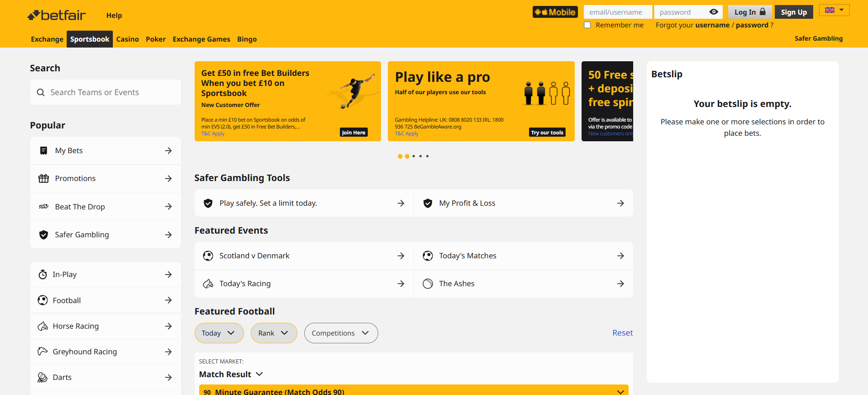Toggle the Today filter pill
This screenshot has width=868, height=395.
[x=219, y=333]
